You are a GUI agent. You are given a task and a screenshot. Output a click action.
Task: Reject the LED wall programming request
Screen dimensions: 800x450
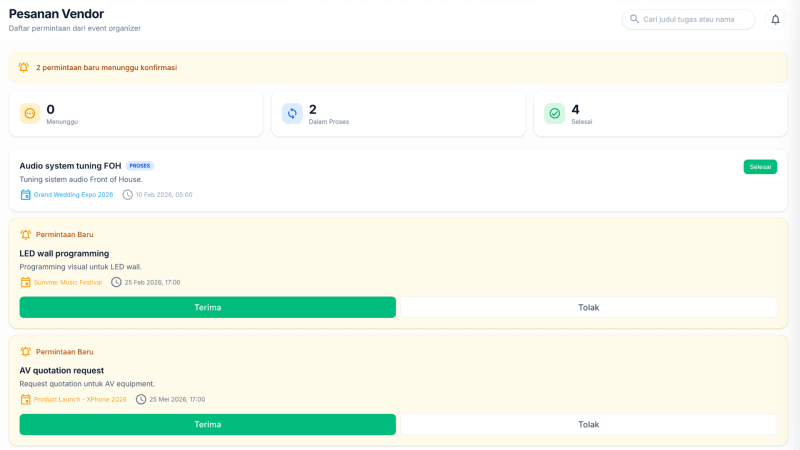(588, 307)
